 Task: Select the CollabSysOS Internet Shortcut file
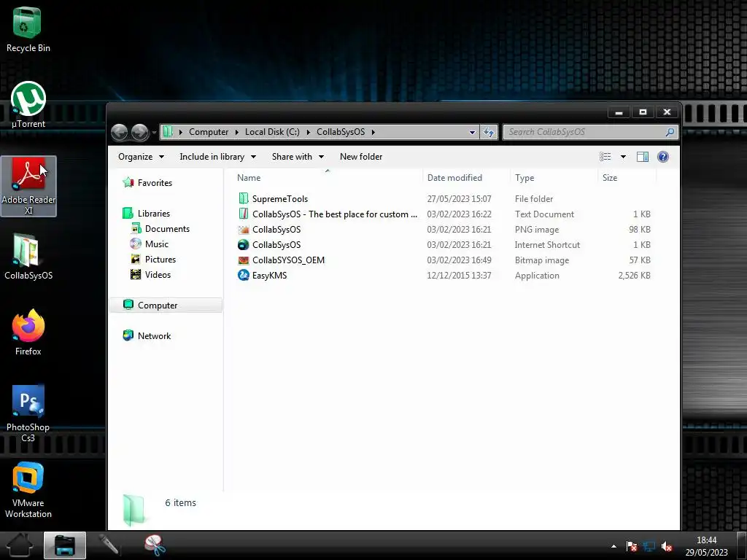pyautogui.click(x=270, y=245)
